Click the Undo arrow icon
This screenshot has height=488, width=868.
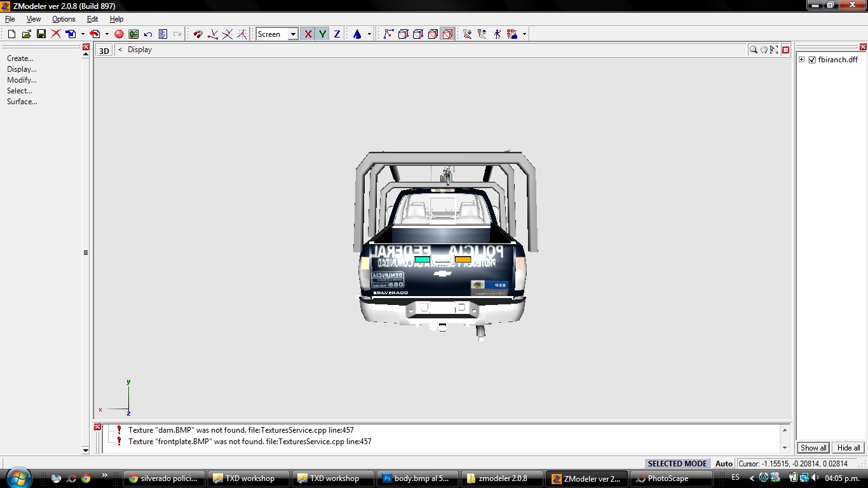click(x=148, y=34)
